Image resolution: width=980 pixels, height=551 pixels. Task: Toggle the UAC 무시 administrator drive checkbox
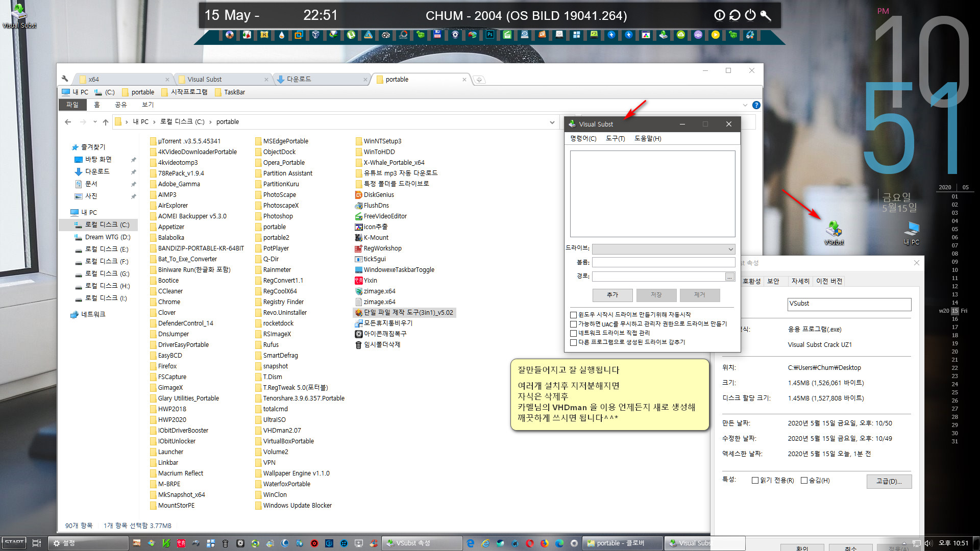[573, 324]
